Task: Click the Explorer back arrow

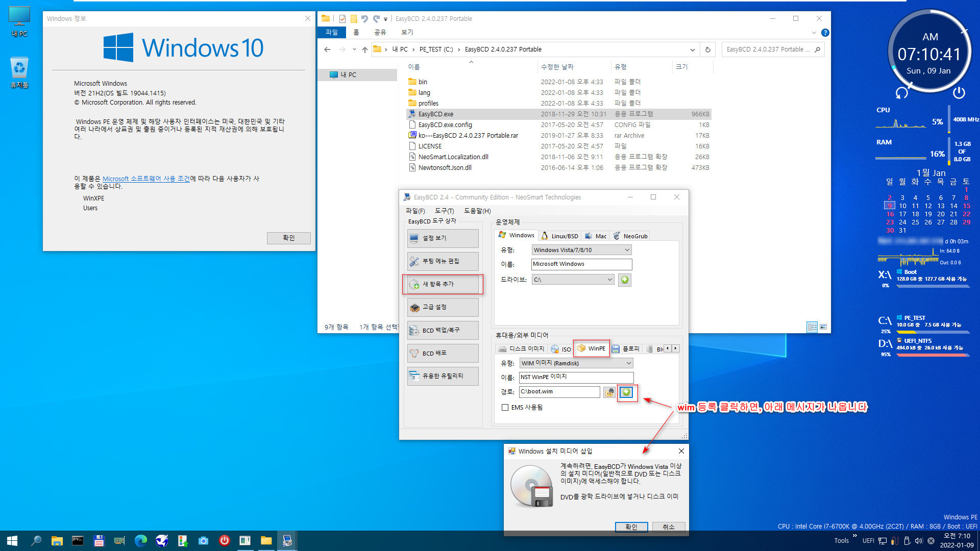Action: (x=327, y=49)
